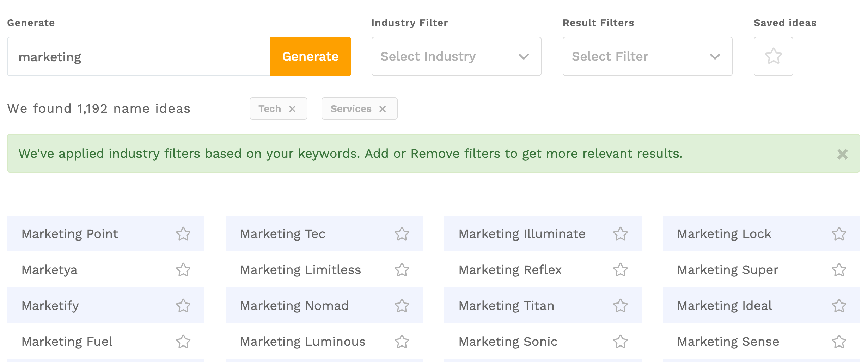Select the Marketya name

(49, 270)
